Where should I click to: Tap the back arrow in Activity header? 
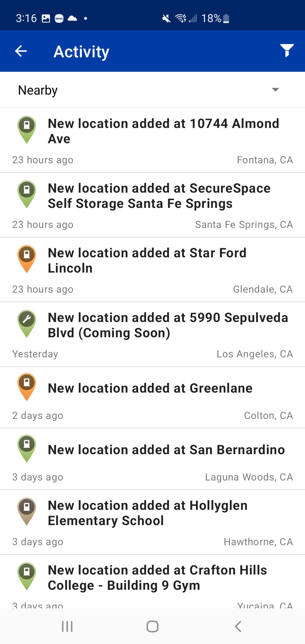tap(21, 51)
